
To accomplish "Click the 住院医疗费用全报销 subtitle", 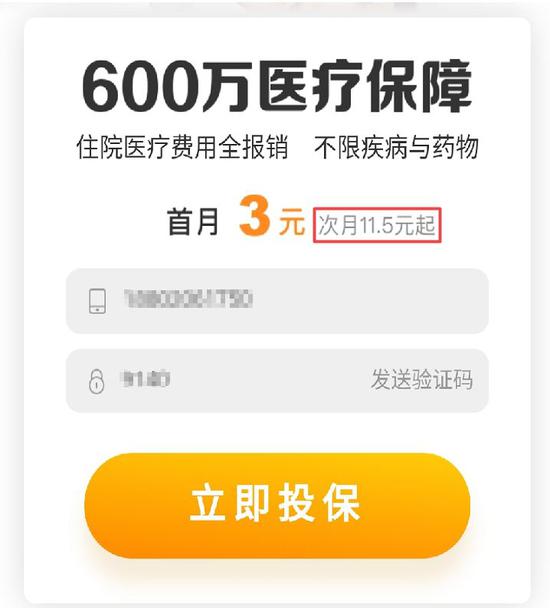I will point(182,147).
